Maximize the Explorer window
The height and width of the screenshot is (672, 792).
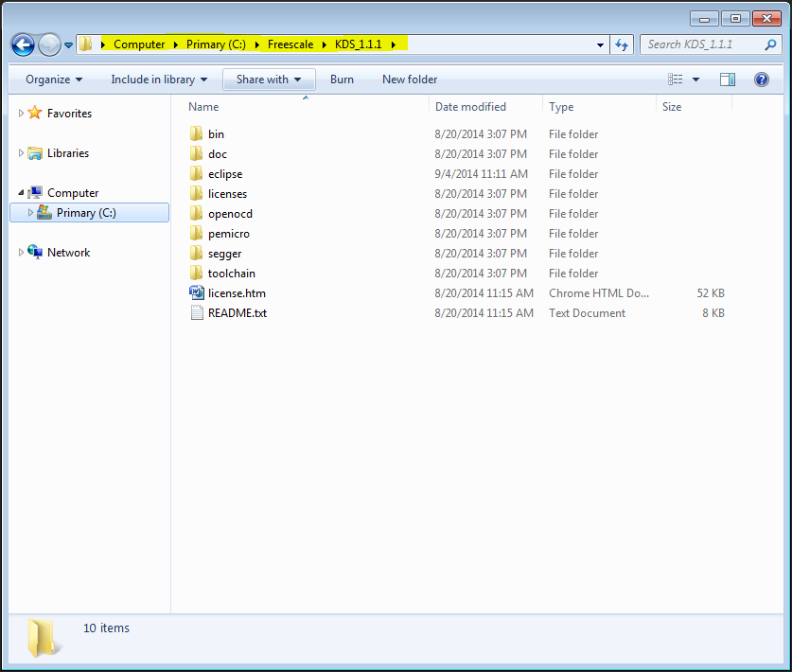click(735, 19)
